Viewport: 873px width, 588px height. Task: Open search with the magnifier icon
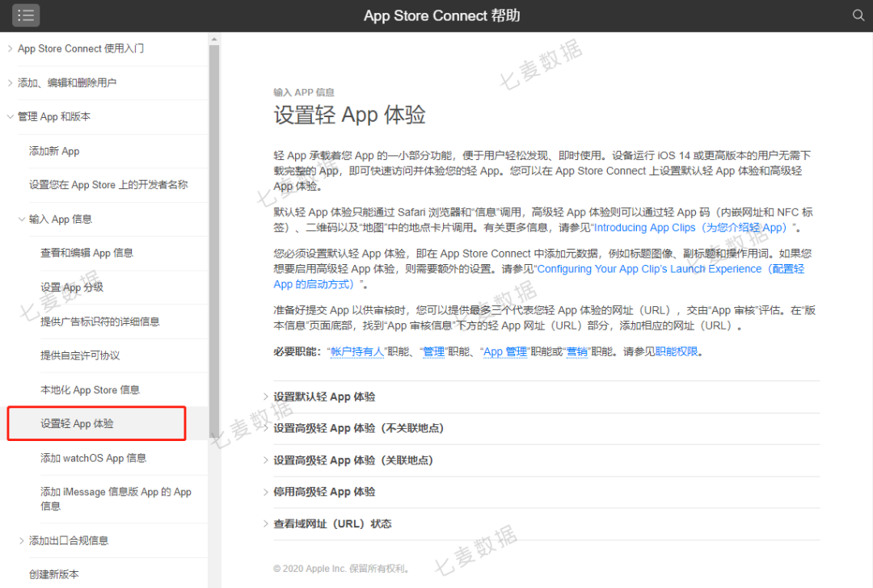(x=858, y=15)
